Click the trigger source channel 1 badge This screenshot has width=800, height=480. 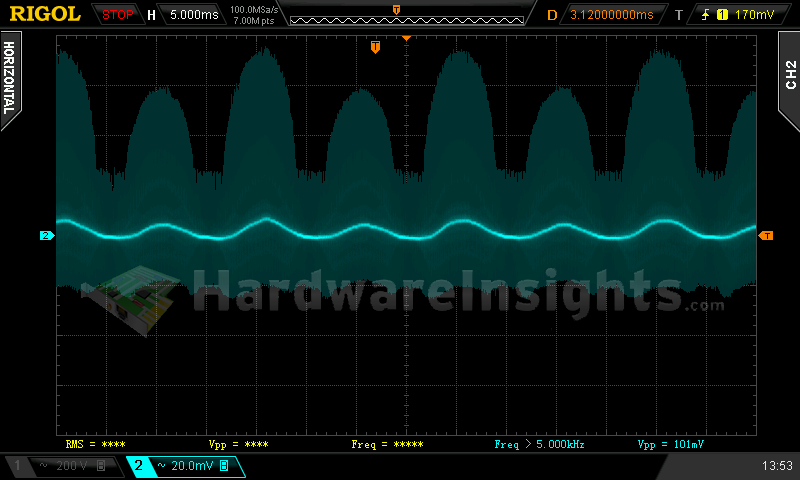(x=722, y=15)
